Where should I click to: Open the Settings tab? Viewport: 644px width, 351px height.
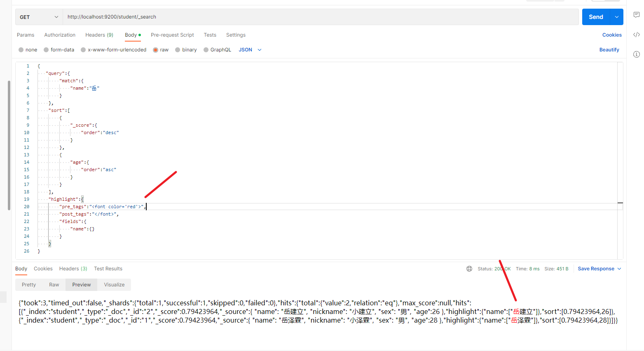[x=236, y=35]
